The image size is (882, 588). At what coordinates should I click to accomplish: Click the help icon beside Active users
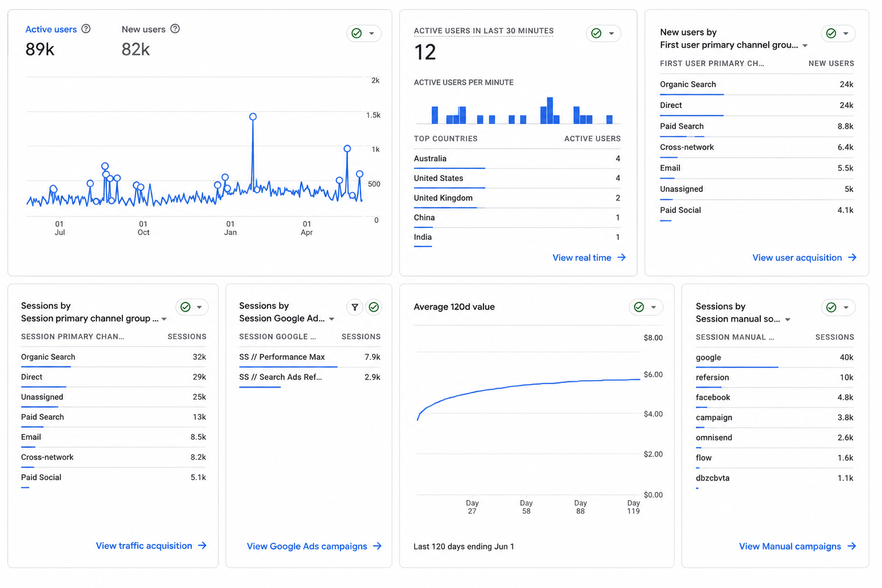[86, 29]
